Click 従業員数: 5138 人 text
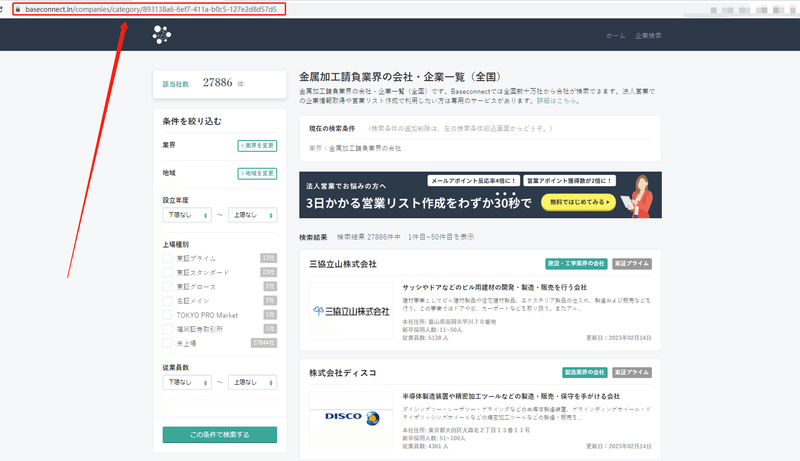The width and height of the screenshot is (800, 461). pyautogui.click(x=426, y=338)
